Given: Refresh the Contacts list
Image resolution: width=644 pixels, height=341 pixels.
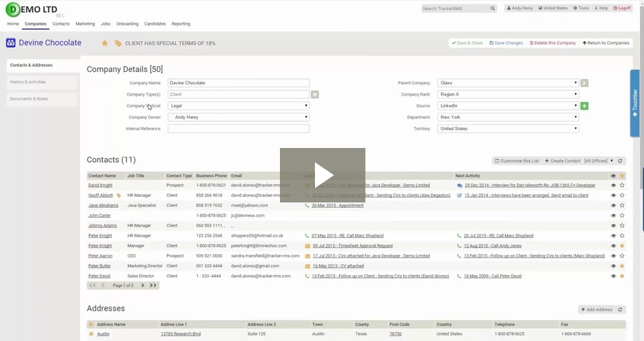Looking at the screenshot, I should (x=620, y=161).
